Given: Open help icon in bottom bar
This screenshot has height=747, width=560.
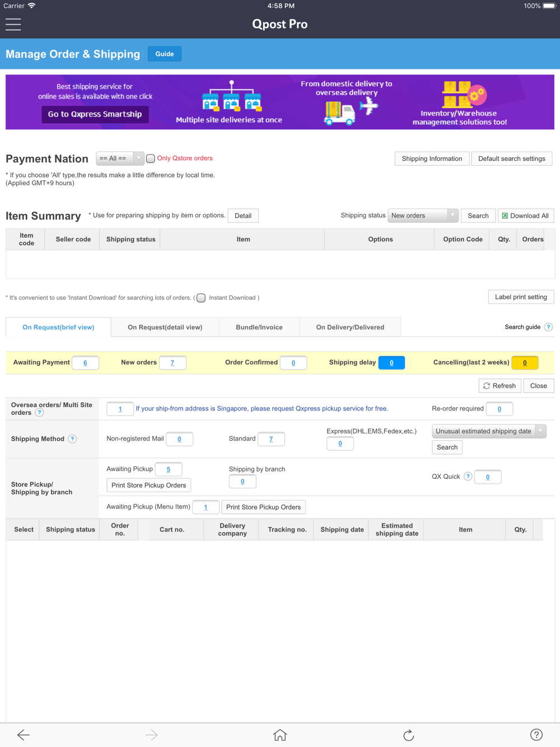Looking at the screenshot, I should [x=536, y=735].
